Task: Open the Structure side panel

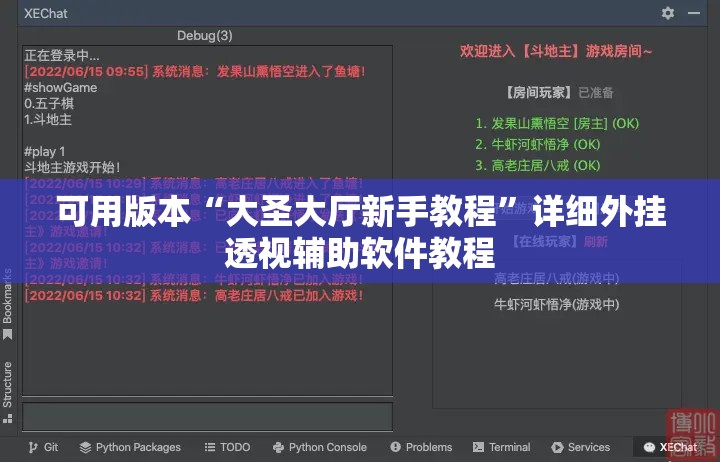Action: [7, 392]
